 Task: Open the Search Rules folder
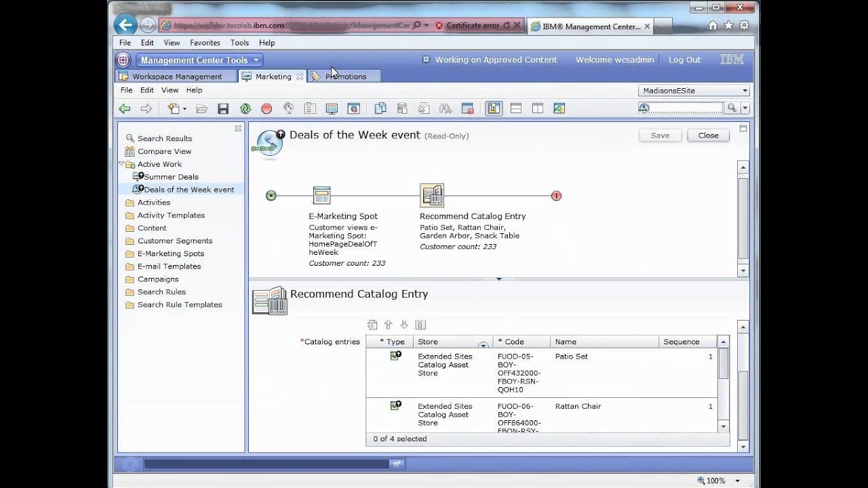pyautogui.click(x=161, y=292)
